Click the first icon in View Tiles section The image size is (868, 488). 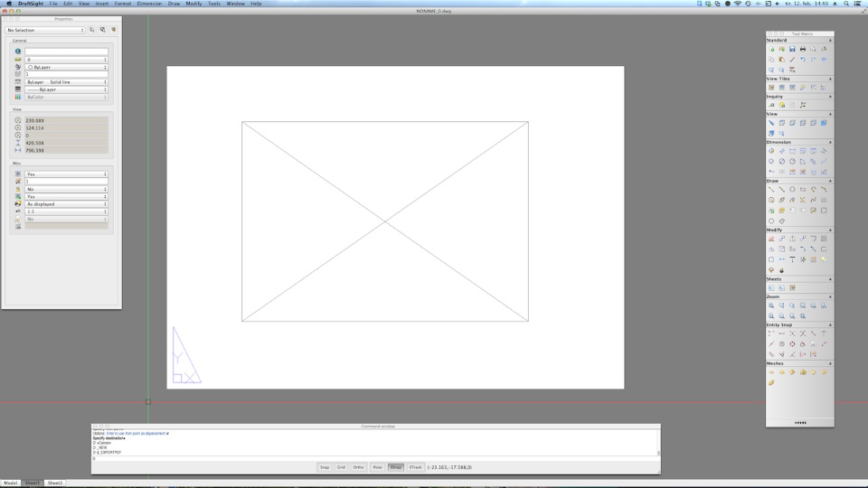click(x=771, y=88)
